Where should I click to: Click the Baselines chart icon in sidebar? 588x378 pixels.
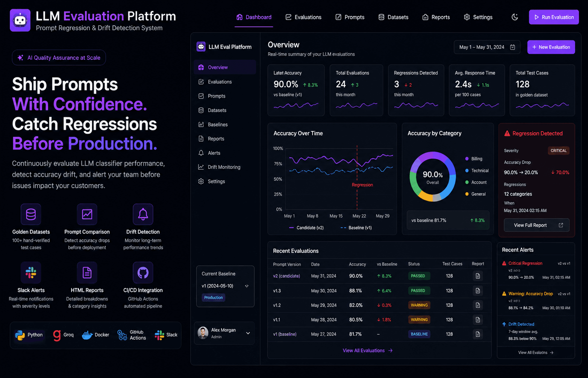(x=201, y=125)
